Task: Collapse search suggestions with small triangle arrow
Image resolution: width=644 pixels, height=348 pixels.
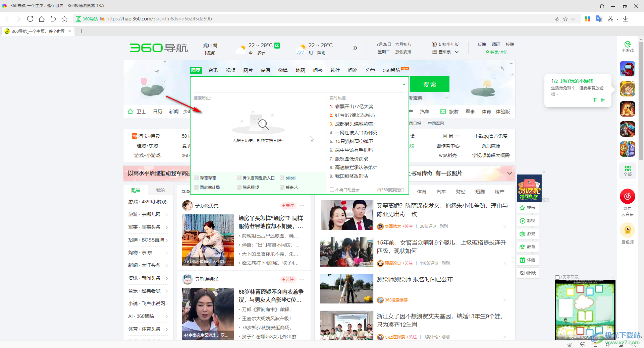Action: [404, 84]
